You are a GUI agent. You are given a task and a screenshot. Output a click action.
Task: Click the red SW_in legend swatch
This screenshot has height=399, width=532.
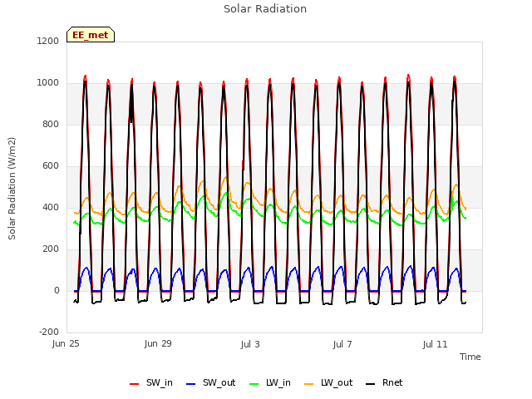tap(135, 384)
